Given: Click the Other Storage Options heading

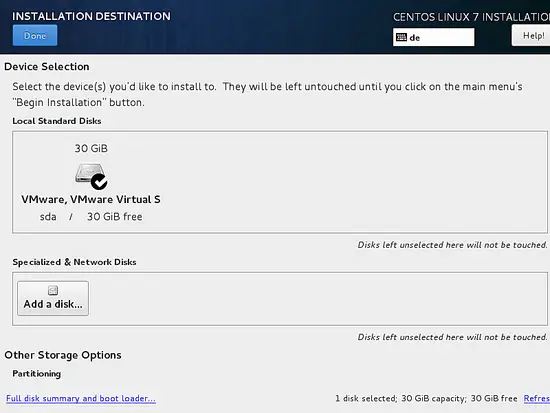Looking at the screenshot, I should (x=63, y=355).
